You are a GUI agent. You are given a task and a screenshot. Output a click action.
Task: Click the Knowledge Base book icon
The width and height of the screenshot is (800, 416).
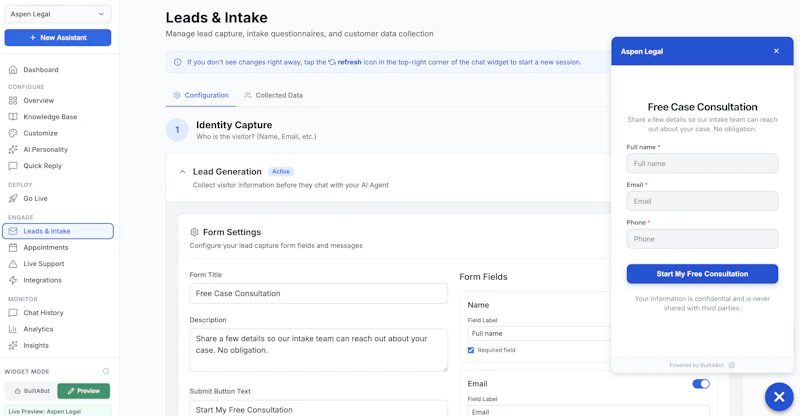[13, 117]
